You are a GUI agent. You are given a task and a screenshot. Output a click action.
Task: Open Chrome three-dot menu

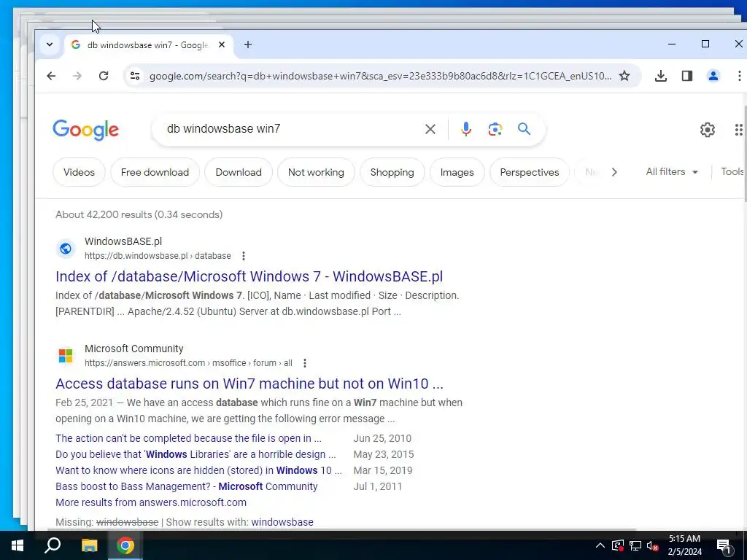click(x=739, y=76)
